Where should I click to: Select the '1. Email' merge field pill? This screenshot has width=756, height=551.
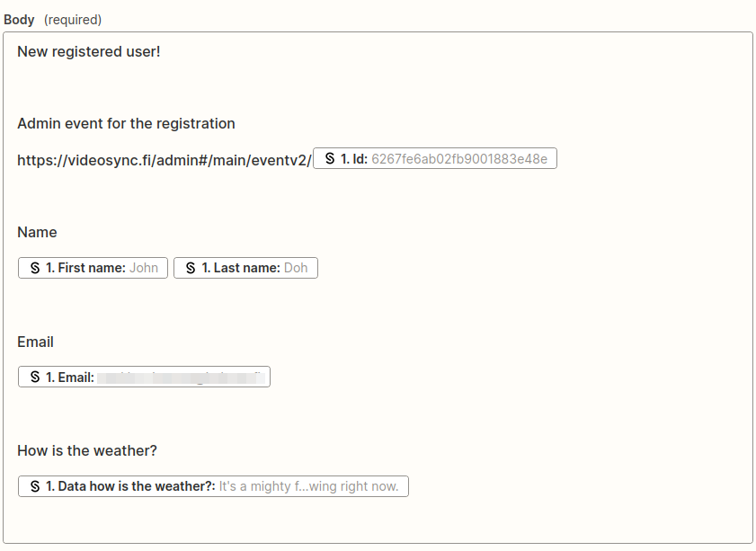coord(144,377)
